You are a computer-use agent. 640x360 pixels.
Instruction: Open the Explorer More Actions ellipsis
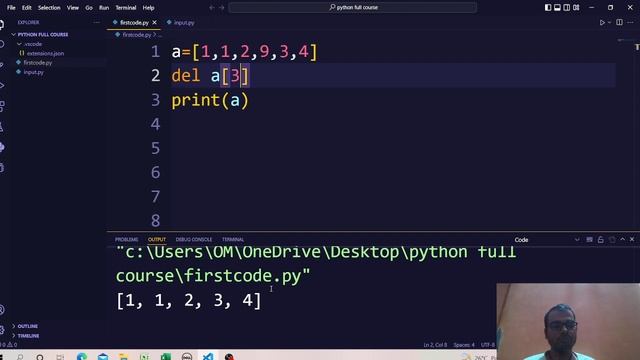[x=96, y=22]
